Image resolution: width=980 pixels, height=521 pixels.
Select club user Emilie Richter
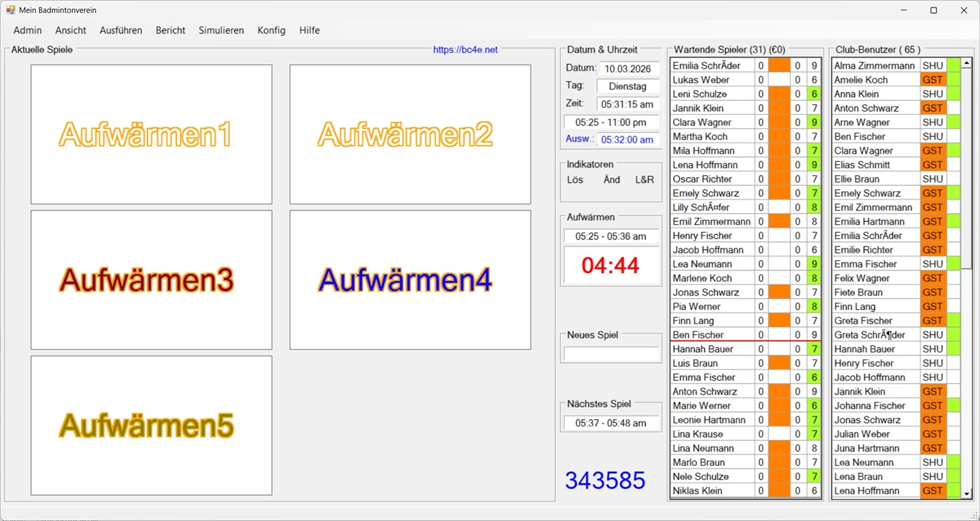[876, 250]
